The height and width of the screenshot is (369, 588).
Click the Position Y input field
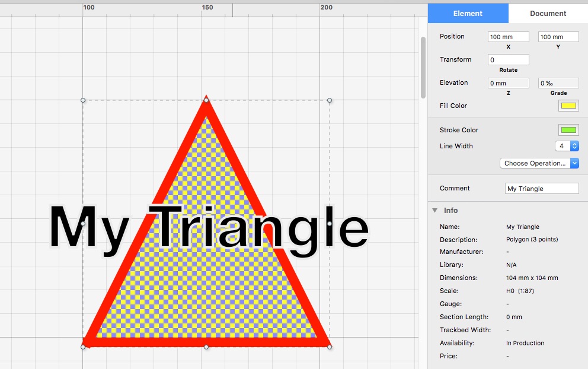click(558, 36)
